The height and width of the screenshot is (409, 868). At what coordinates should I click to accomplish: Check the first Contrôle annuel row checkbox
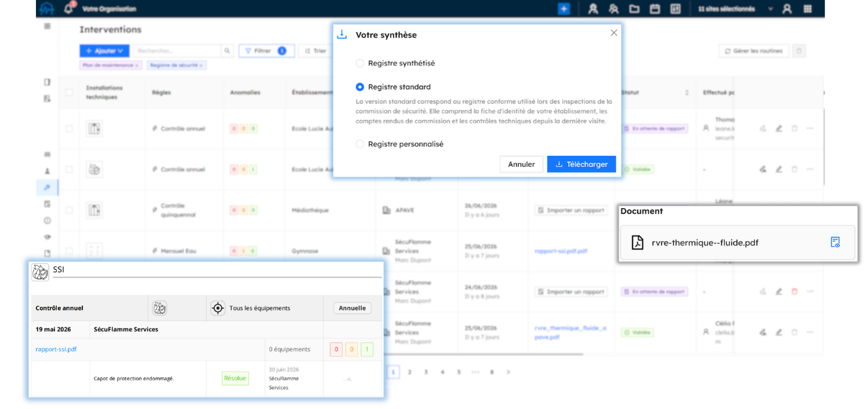point(69,128)
